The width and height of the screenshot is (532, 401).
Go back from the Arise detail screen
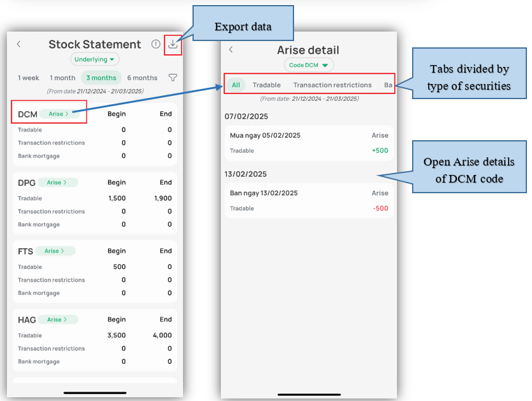[231, 50]
